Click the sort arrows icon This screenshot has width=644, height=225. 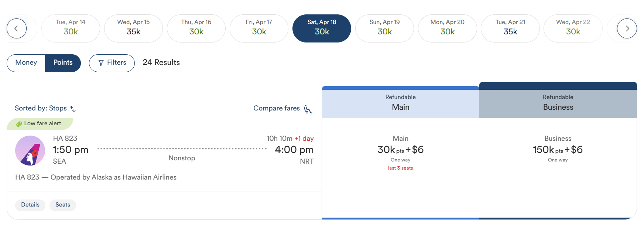pyautogui.click(x=73, y=109)
